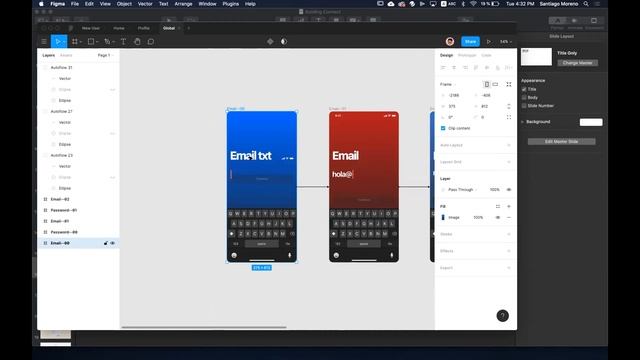The height and width of the screenshot is (360, 640).
Task: Open the Pass Through blend mode dropdown
Action: click(462, 190)
